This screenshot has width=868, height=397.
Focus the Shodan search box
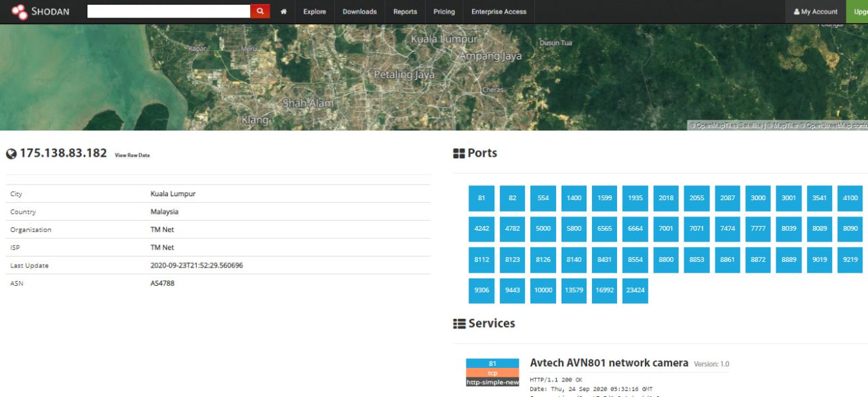[x=169, y=12]
